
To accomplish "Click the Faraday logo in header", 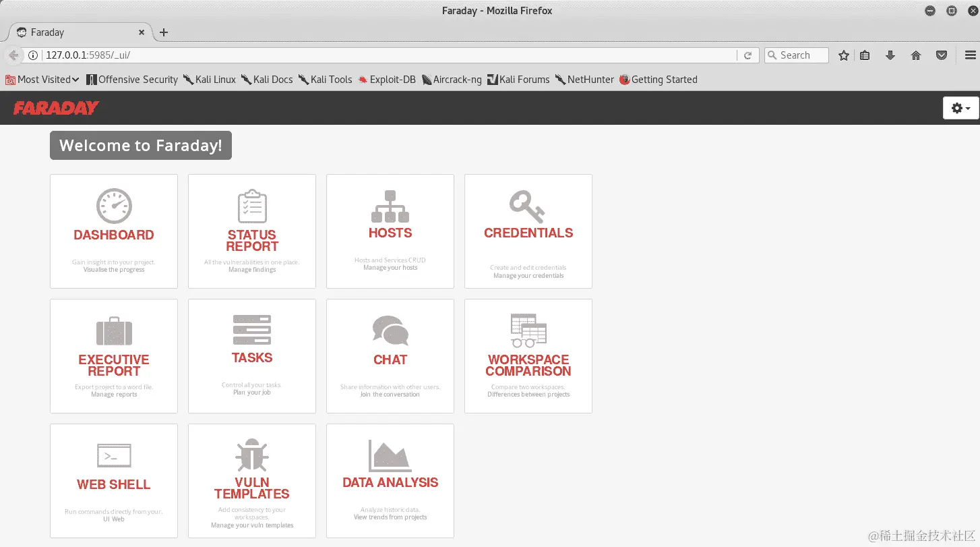I will 56,108.
